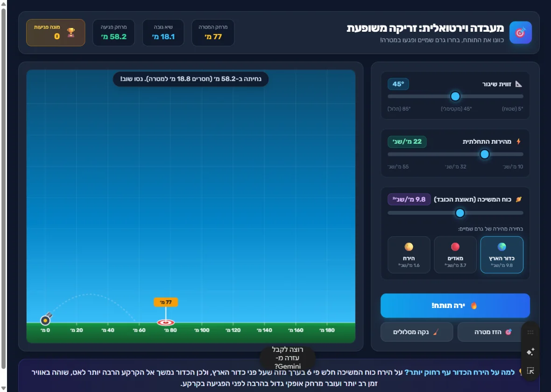Image resolution: width=551 pixels, height=392 pixels.
Task: Click the lab title מעבדה וירטואלית: זריקה משופעת
Action: tap(425, 28)
